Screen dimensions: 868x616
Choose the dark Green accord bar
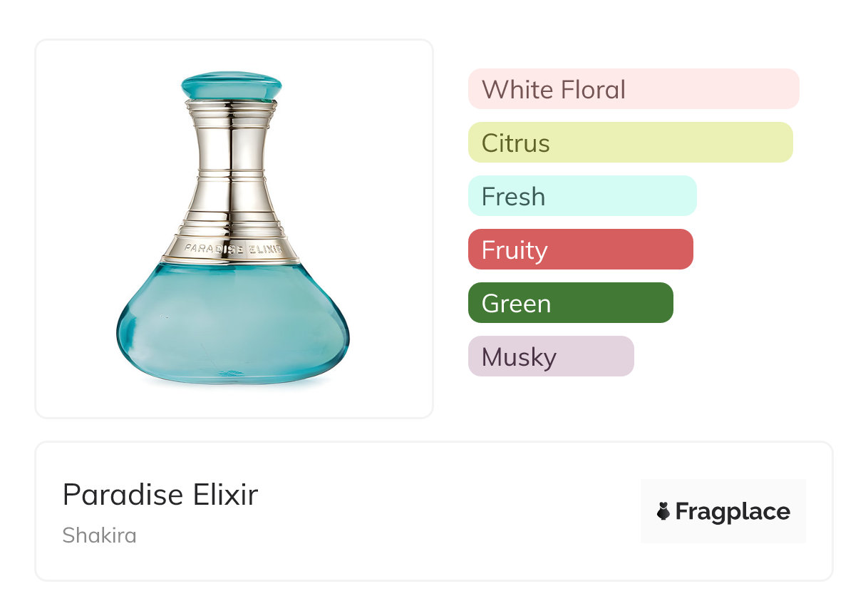click(x=570, y=303)
